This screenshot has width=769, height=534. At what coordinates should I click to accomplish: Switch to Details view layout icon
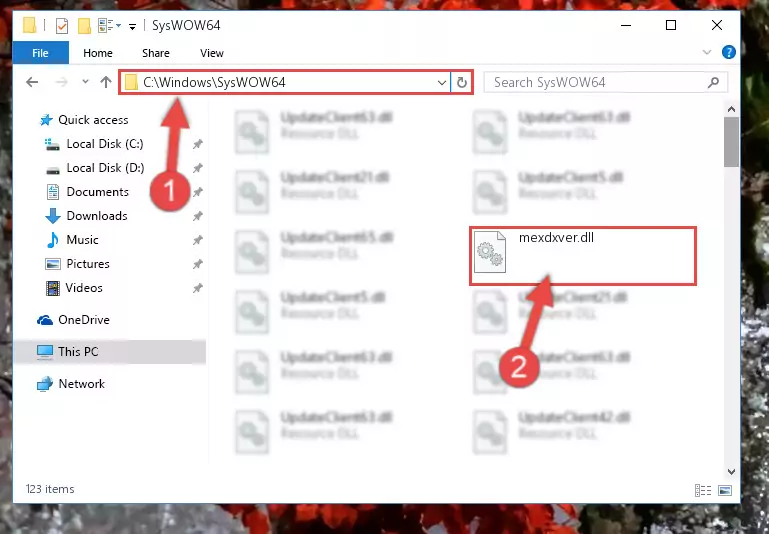pyautogui.click(x=703, y=490)
